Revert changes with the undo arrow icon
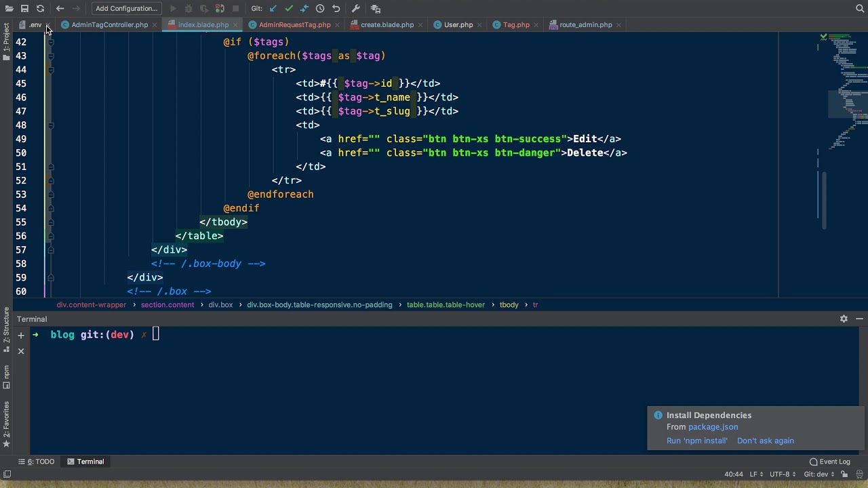The width and height of the screenshot is (868, 488). pyautogui.click(x=336, y=8)
